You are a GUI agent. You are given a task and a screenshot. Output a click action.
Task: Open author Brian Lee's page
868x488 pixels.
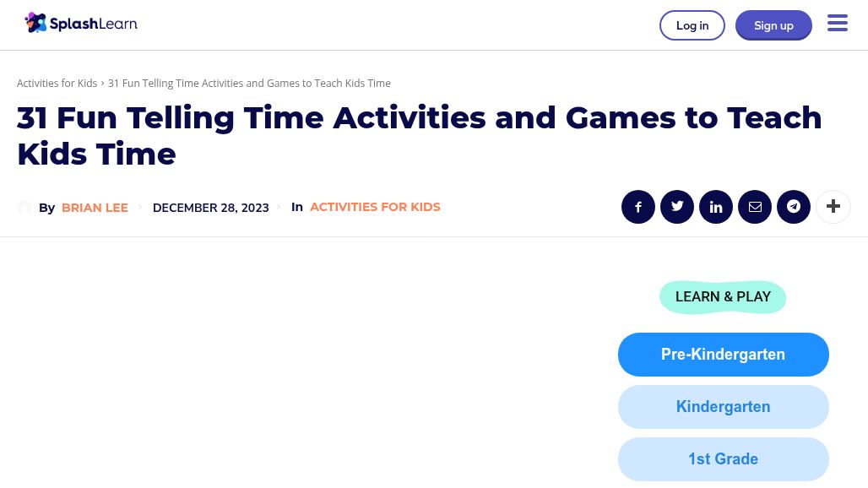pyautogui.click(x=95, y=208)
